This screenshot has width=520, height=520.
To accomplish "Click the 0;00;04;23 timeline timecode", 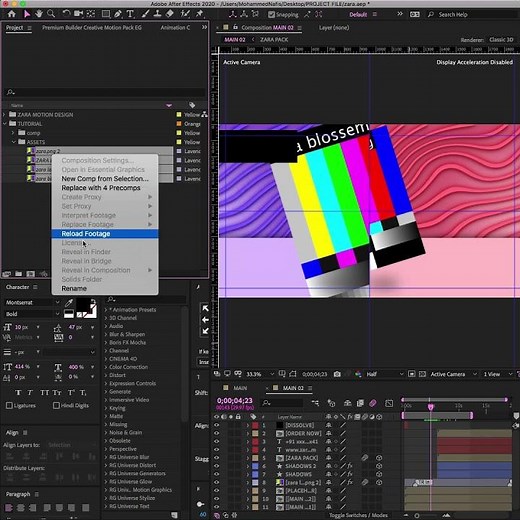I will [x=235, y=400].
